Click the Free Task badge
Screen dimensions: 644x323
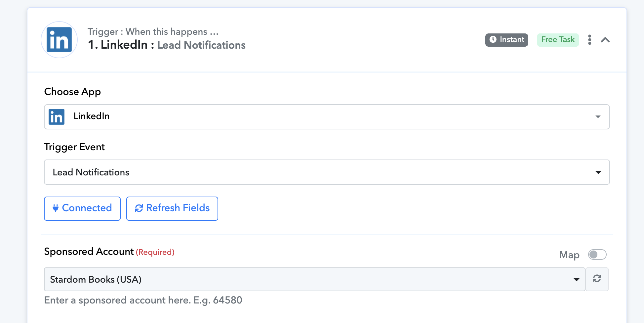[x=558, y=40]
